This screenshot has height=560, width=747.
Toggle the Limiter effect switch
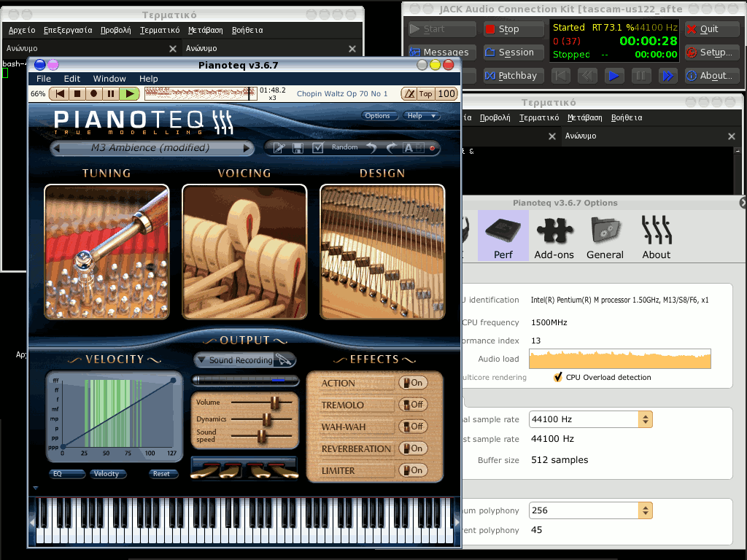click(x=413, y=470)
